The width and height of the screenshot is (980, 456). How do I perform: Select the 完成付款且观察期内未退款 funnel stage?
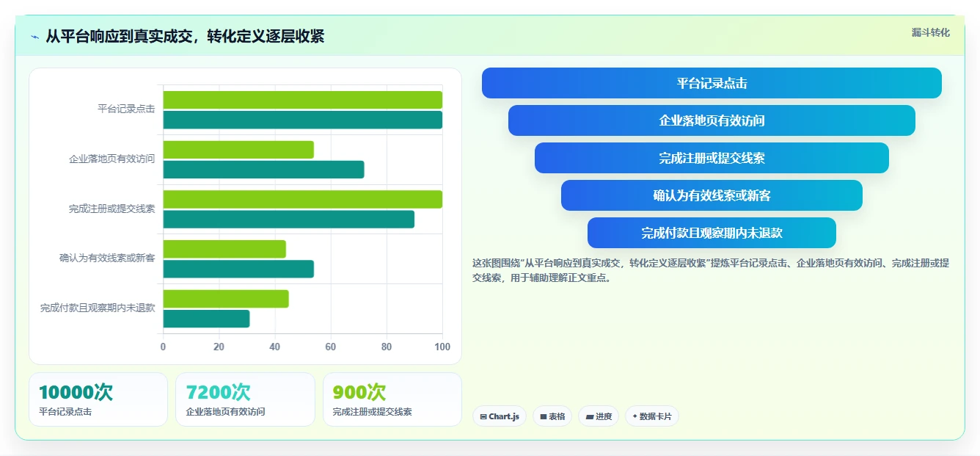[712, 233]
